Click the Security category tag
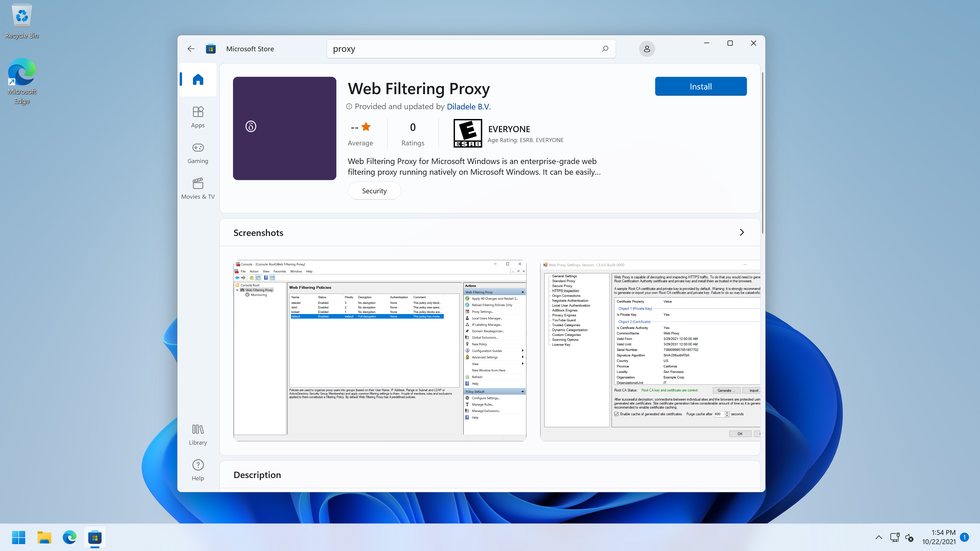Image resolution: width=980 pixels, height=551 pixels. click(374, 191)
